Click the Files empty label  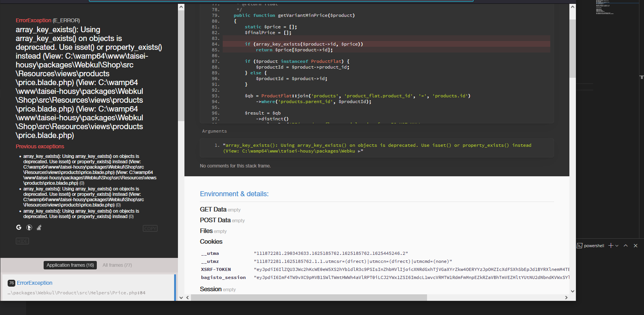tap(213, 231)
